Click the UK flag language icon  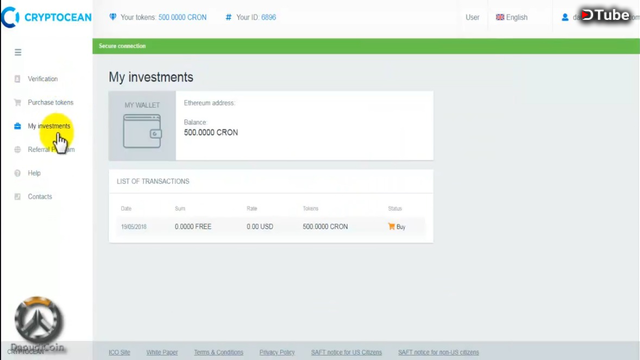[x=500, y=17]
